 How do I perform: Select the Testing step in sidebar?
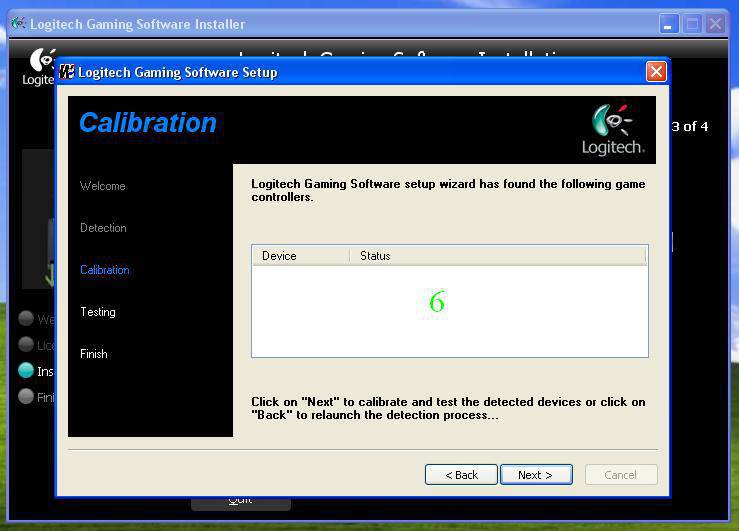pos(98,312)
